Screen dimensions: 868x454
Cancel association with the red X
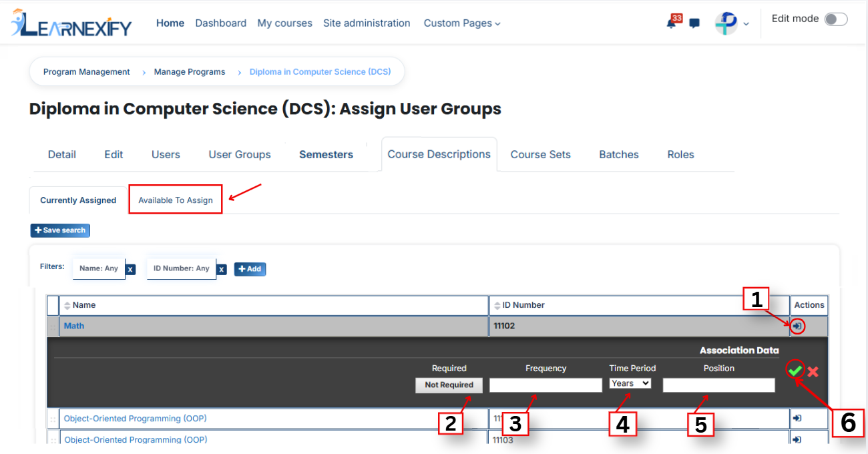pos(813,371)
